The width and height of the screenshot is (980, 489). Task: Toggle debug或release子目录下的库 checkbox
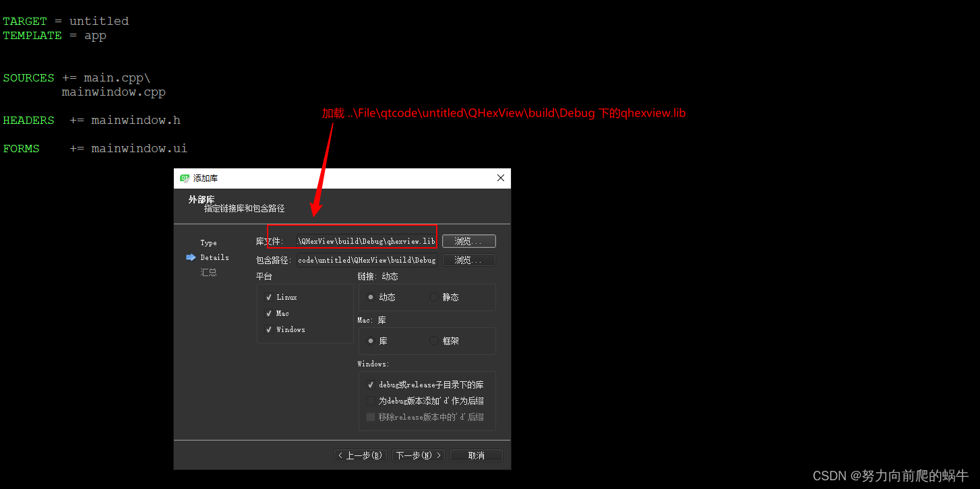(370, 385)
